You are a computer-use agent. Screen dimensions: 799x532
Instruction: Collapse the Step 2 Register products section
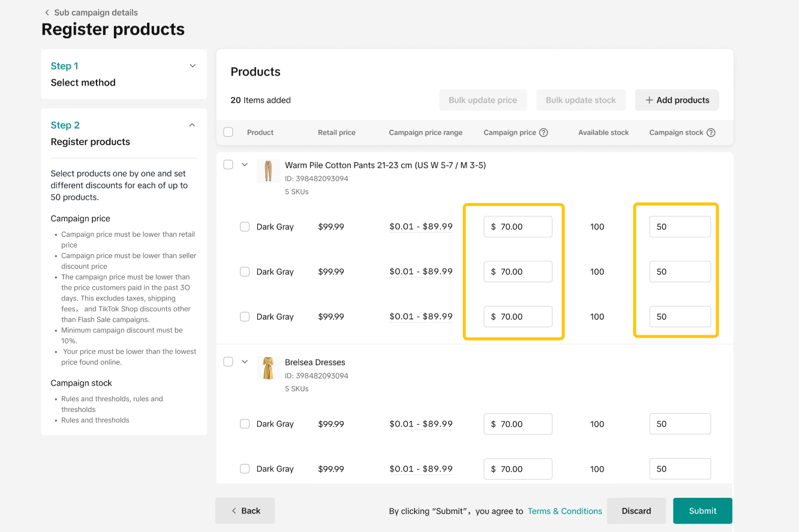click(193, 125)
